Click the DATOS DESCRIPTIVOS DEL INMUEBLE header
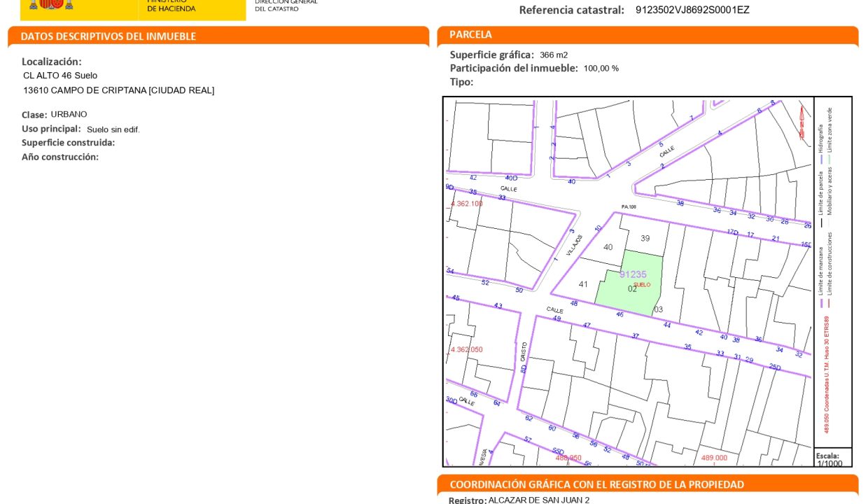The height and width of the screenshot is (504, 868). coord(108,36)
